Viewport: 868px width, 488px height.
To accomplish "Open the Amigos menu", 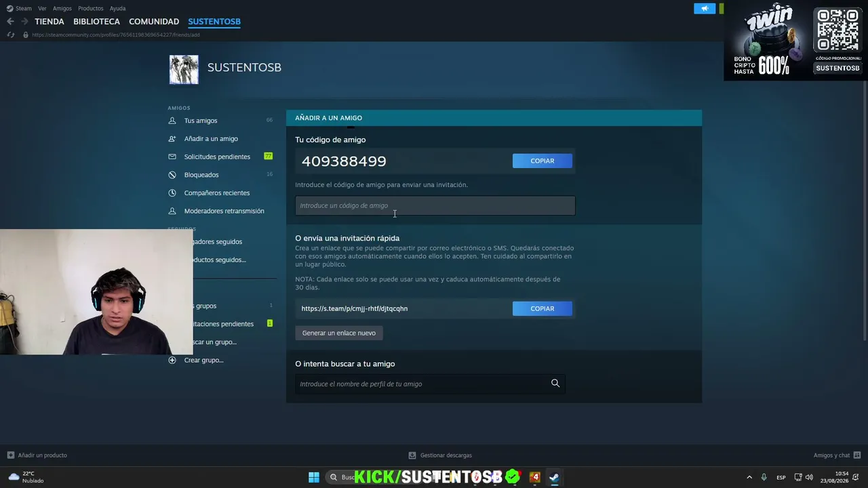I will coord(62,8).
